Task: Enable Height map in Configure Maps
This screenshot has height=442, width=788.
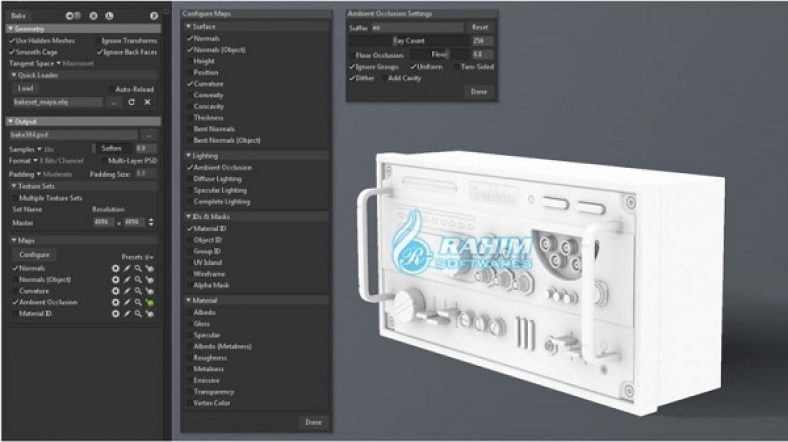Action: point(190,61)
